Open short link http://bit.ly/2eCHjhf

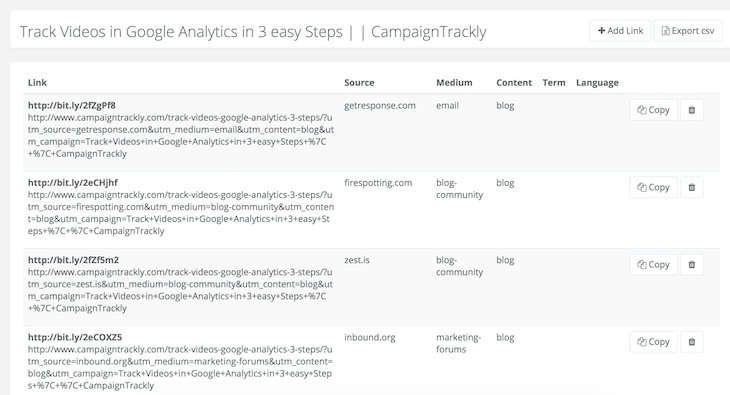click(x=73, y=183)
